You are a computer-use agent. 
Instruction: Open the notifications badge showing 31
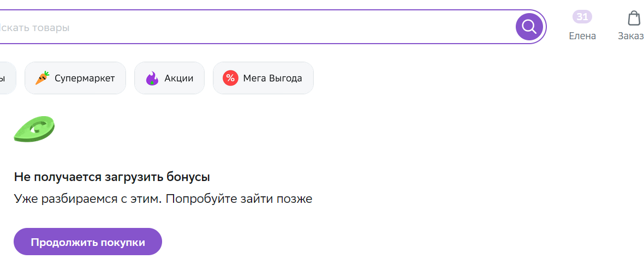(582, 17)
